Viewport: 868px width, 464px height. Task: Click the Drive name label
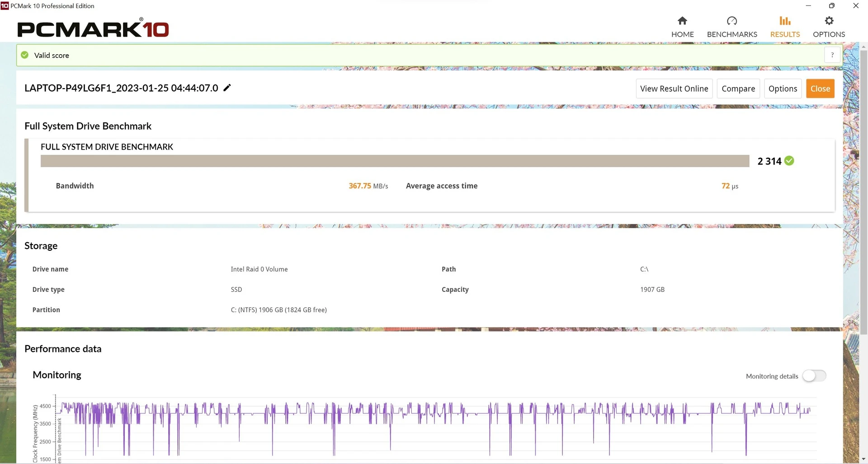pos(50,269)
